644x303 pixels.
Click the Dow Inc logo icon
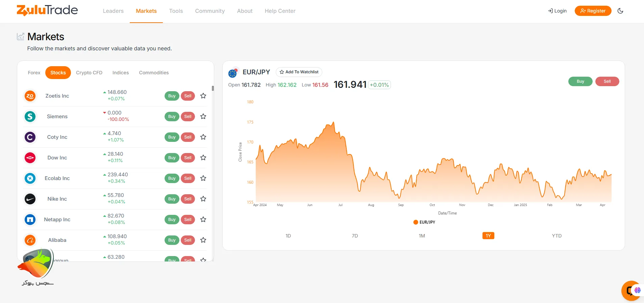30,158
